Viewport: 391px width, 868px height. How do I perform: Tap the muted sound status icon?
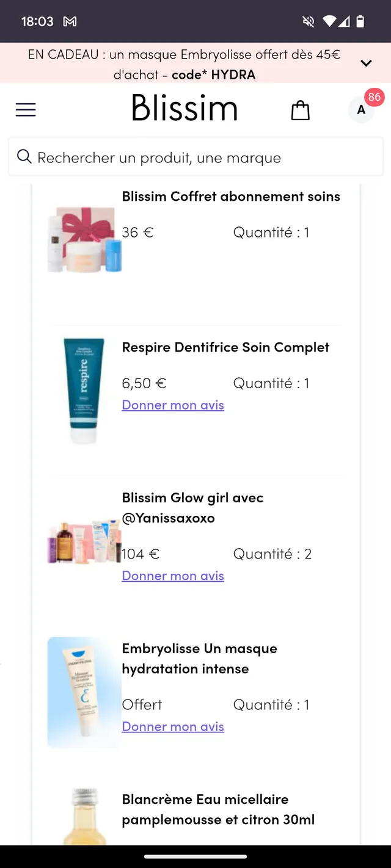(x=309, y=21)
